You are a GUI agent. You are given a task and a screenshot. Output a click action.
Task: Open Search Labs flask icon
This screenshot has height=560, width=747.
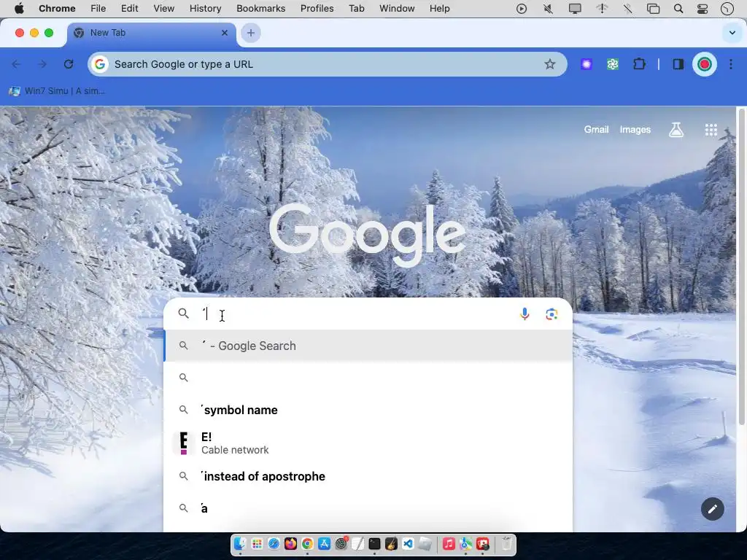click(676, 130)
